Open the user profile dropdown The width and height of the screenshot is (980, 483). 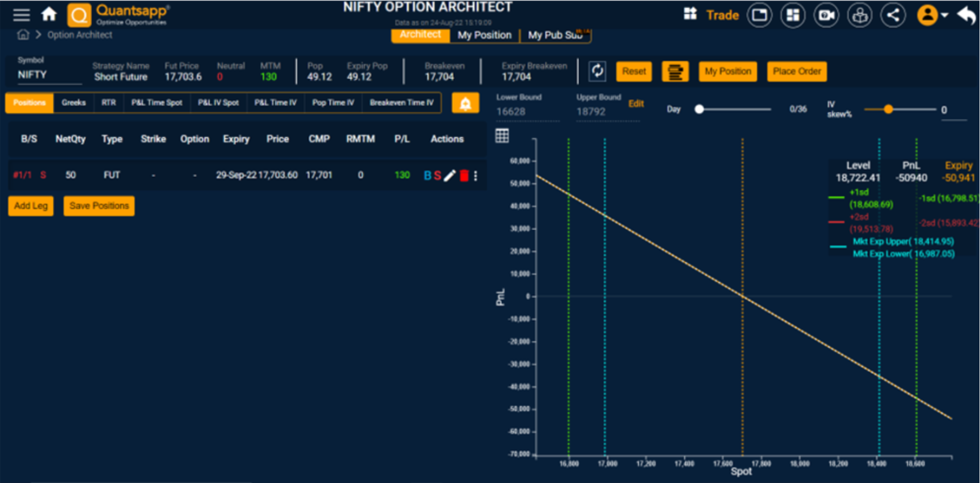pos(928,15)
